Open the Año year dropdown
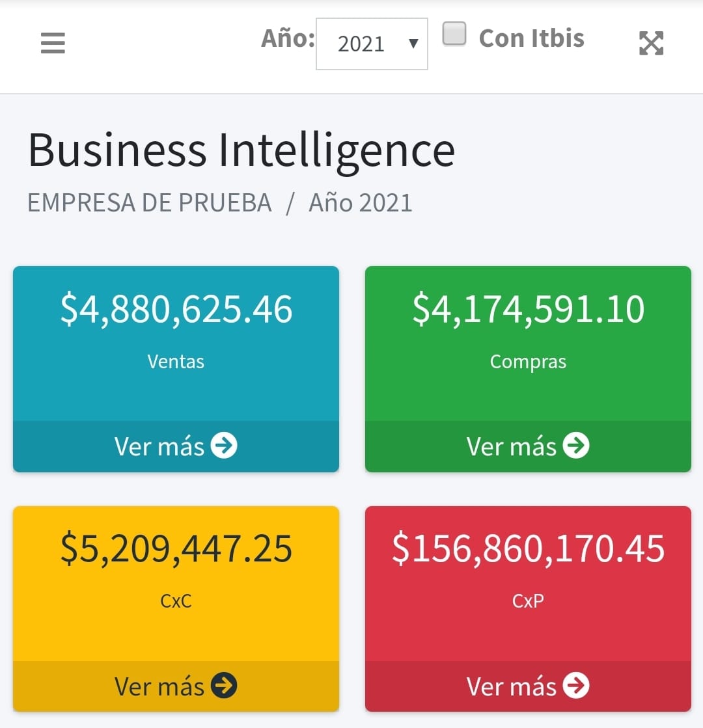The height and width of the screenshot is (728, 703). click(x=372, y=44)
